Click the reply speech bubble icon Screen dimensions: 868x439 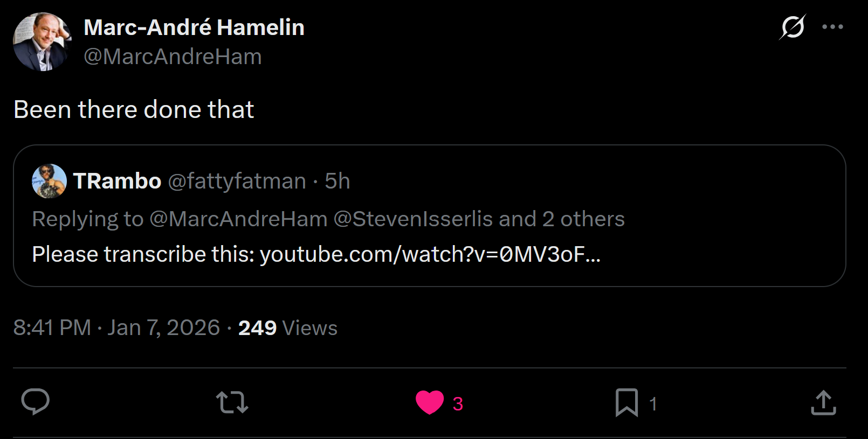(36, 402)
